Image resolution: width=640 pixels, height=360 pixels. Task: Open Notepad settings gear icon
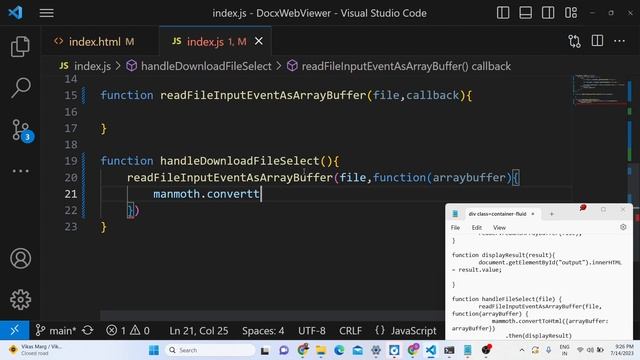click(x=623, y=227)
